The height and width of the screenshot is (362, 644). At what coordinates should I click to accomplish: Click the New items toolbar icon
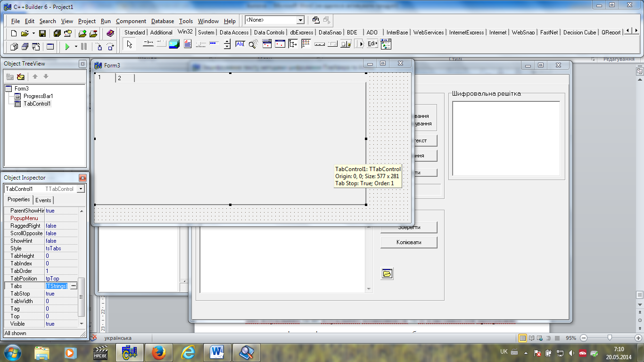14,33
